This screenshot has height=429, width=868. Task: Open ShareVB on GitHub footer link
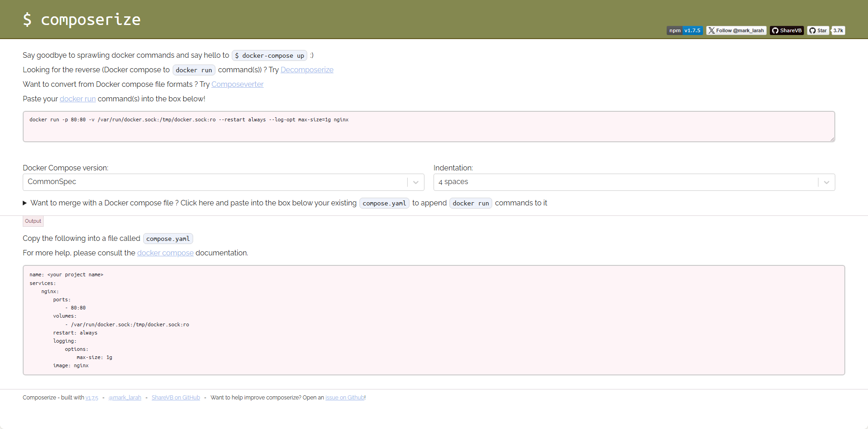point(176,398)
